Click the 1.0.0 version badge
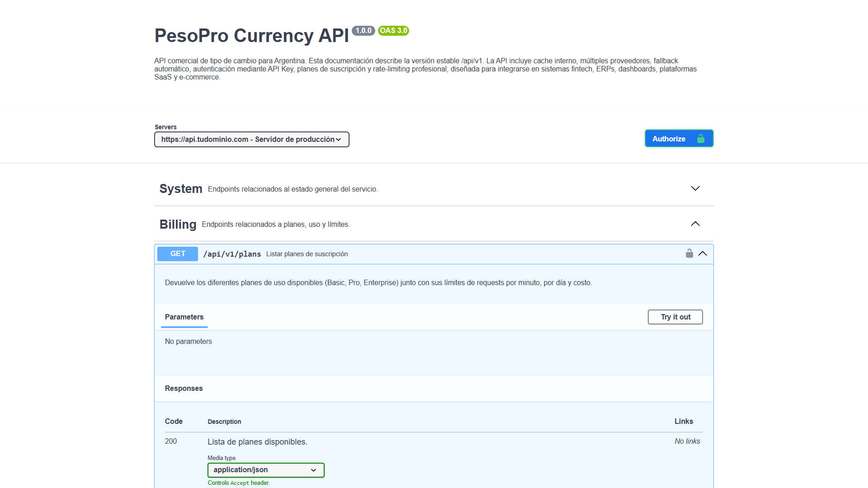The width and height of the screenshot is (868, 488). [363, 31]
